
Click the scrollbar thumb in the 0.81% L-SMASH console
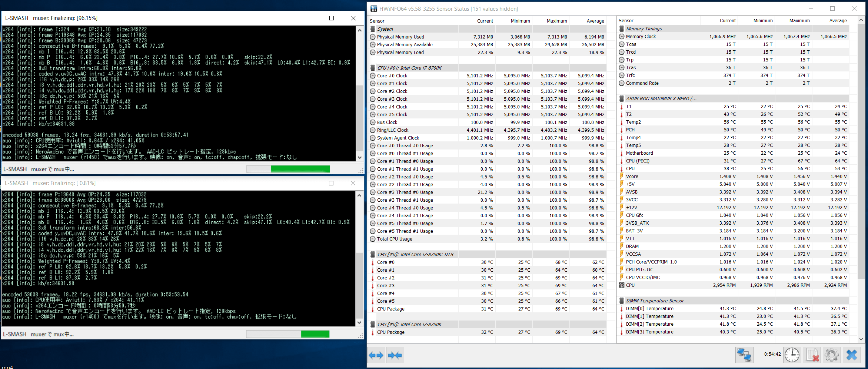point(359,285)
